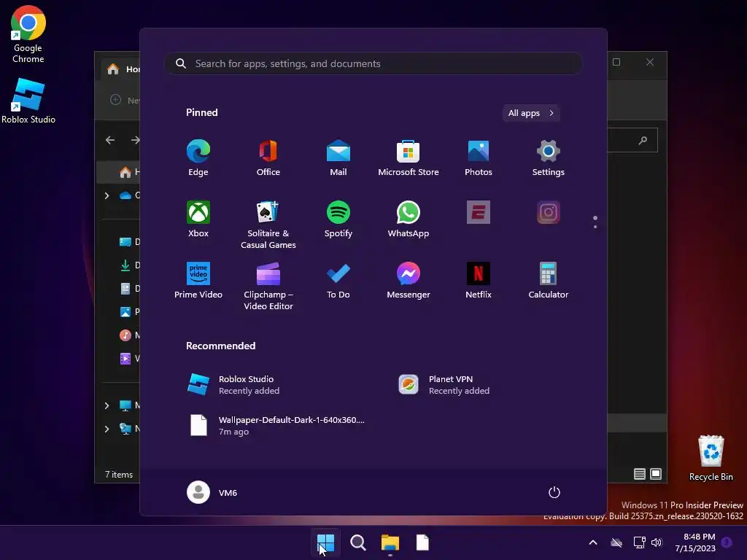Open the To Do app
The image size is (747, 560).
338,281
